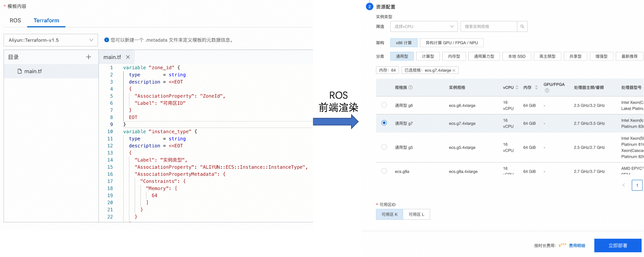Choose the 通用型 category
Screen dimensions: 644x257
[x=402, y=57]
